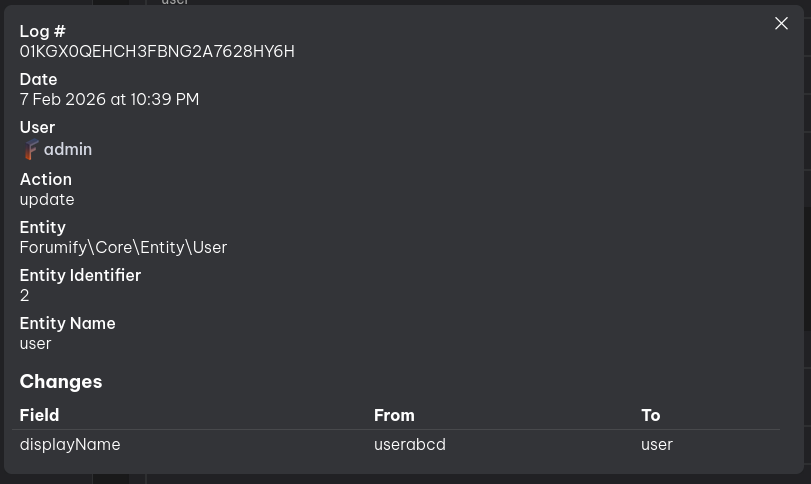Screen dimensions: 811x484
Task: Click the 'Log #' label
Action: coord(42,32)
